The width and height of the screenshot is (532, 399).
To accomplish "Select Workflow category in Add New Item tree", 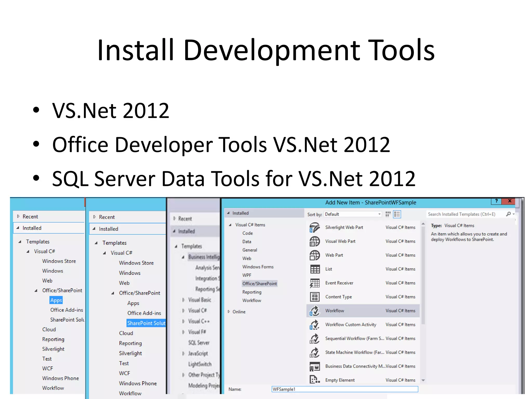I will 252,301.
